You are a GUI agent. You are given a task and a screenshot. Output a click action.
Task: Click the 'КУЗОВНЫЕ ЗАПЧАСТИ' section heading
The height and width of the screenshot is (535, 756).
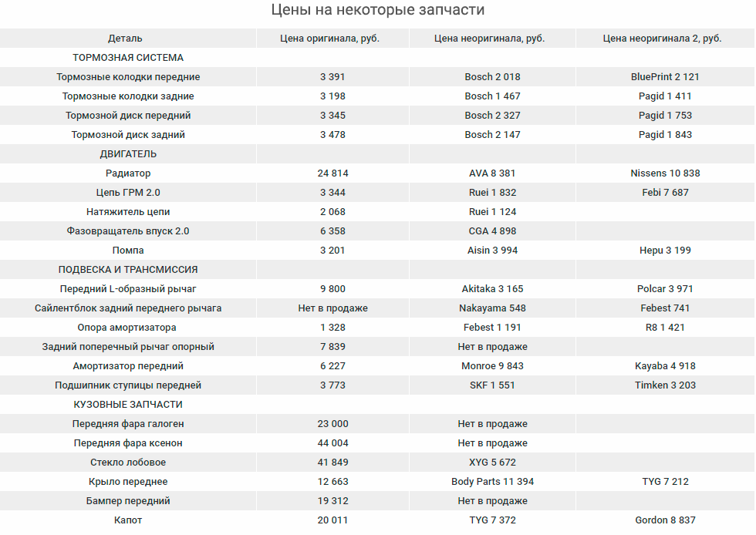[128, 405]
